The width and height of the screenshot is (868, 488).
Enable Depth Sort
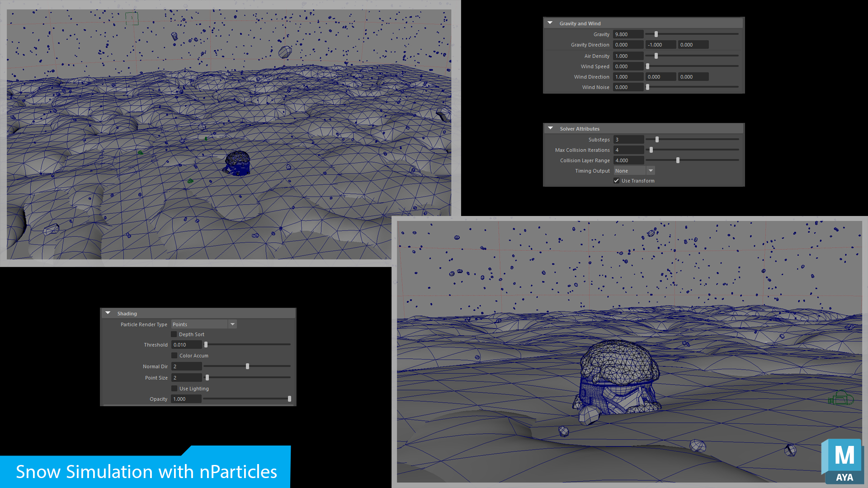(x=174, y=334)
